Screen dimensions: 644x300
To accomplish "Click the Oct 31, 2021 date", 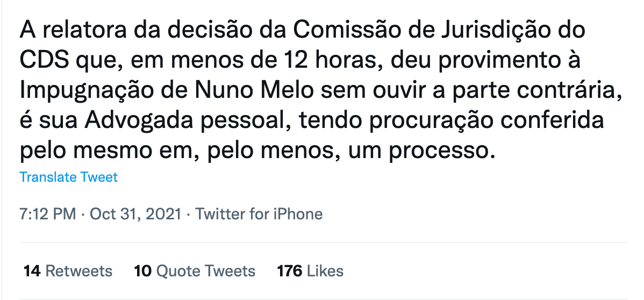I will pos(135,214).
